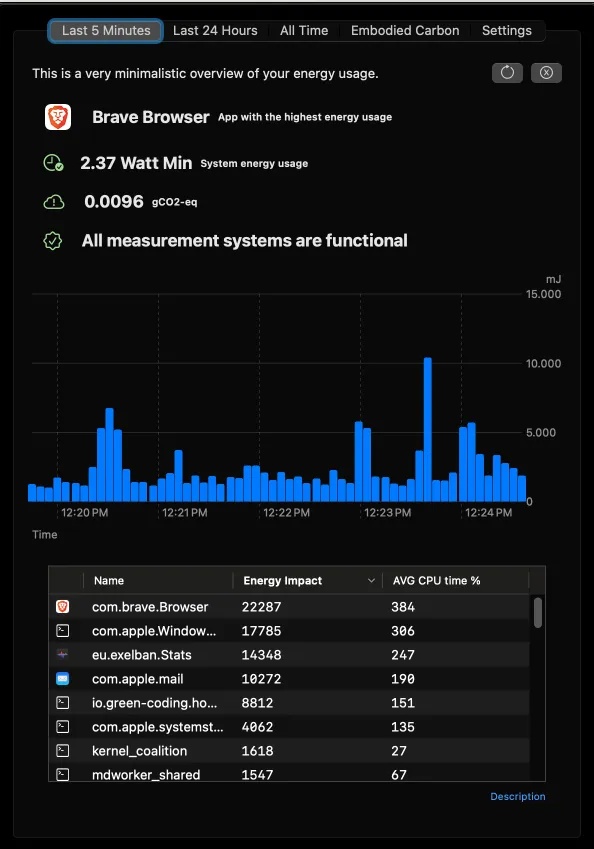This screenshot has width=594, height=849.
Task: Click the circled X close button
Action: coord(546,73)
